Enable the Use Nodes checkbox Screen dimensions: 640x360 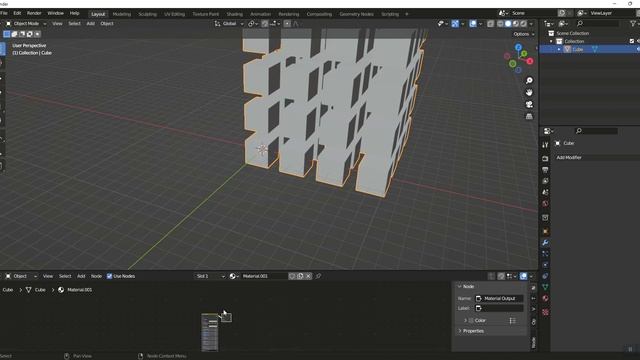click(109, 276)
